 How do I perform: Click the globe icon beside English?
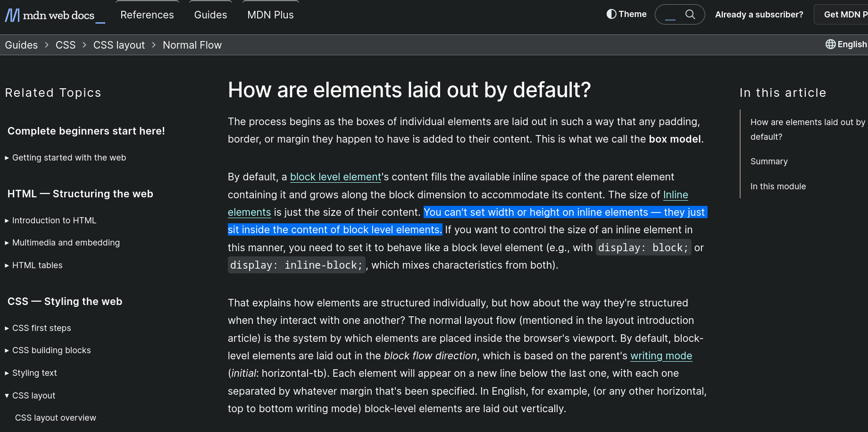(x=831, y=44)
